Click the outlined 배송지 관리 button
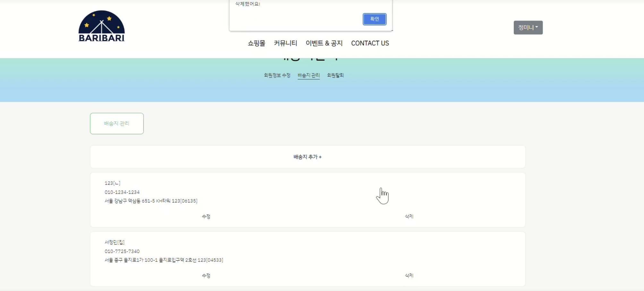644x291 pixels. click(x=116, y=123)
